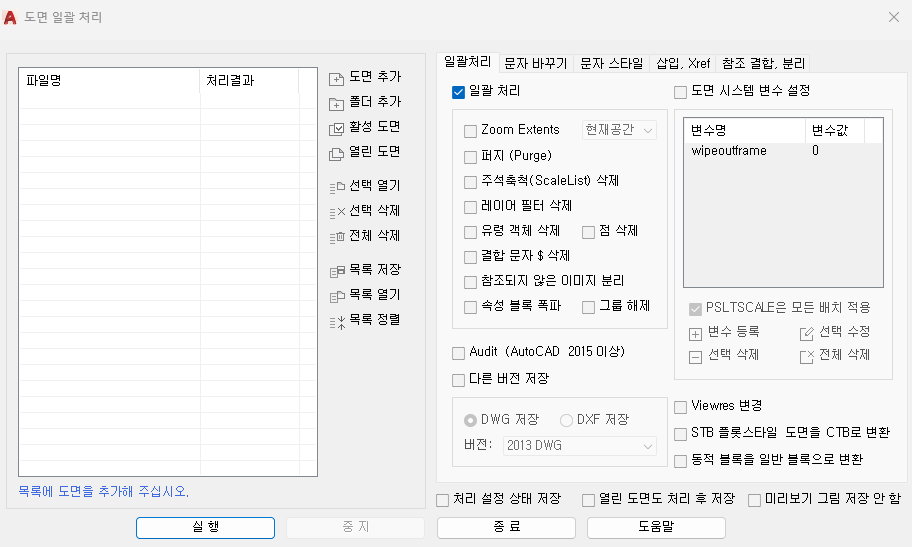
Task: Click the 선택 삭제 icon beside the file list
Action: [337, 212]
